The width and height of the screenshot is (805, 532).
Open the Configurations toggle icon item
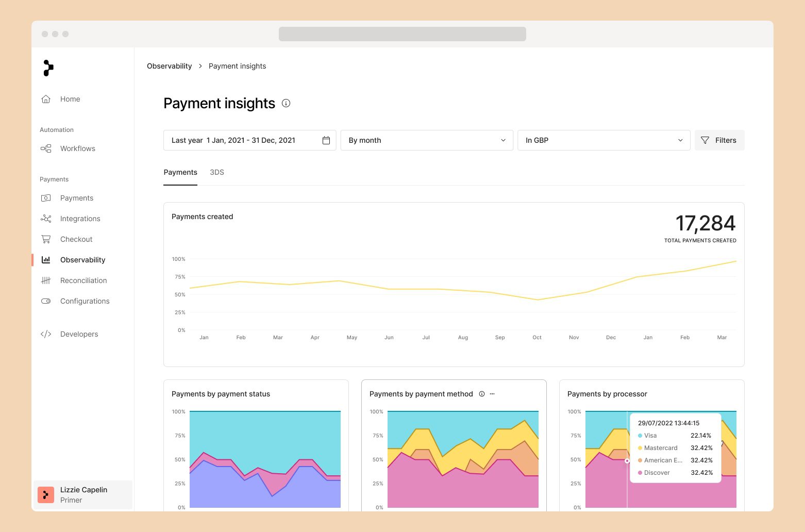(46, 301)
